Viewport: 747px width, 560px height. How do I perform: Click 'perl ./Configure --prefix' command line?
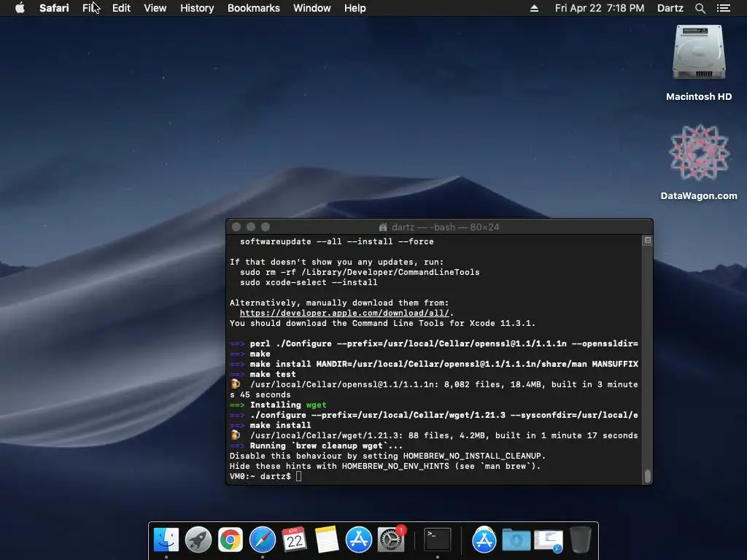[433, 344]
